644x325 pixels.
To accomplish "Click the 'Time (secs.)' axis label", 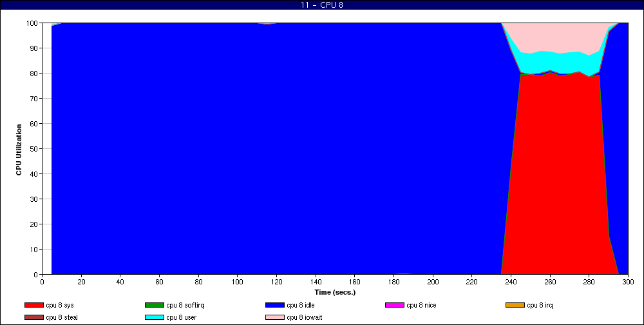I will pos(335,293).
